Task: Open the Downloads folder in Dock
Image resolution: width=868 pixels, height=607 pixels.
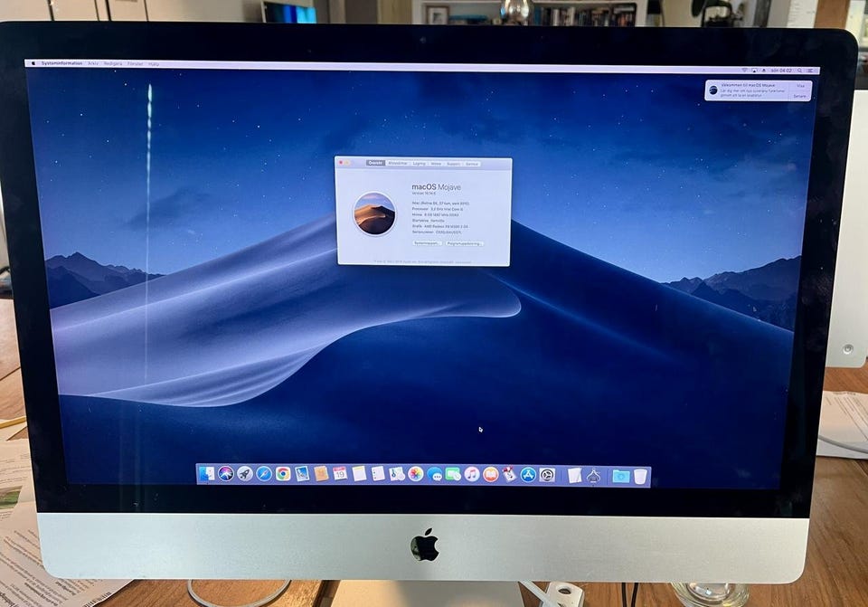Action: tap(620, 476)
